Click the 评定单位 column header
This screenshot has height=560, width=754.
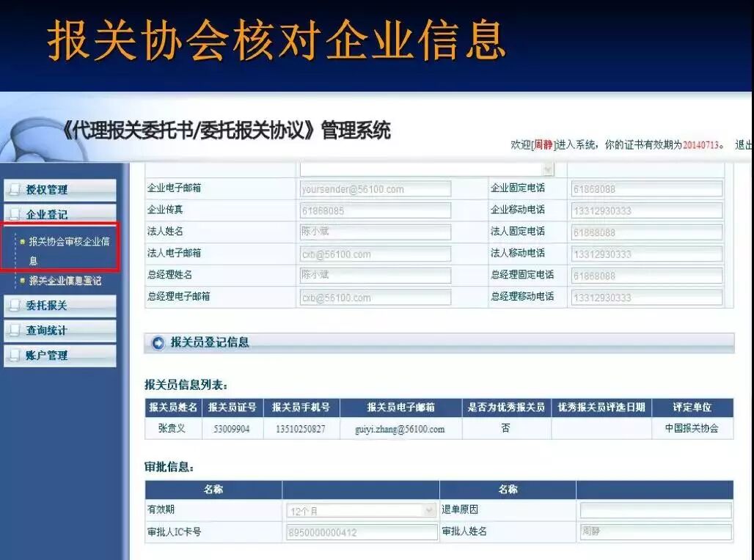[x=692, y=407]
